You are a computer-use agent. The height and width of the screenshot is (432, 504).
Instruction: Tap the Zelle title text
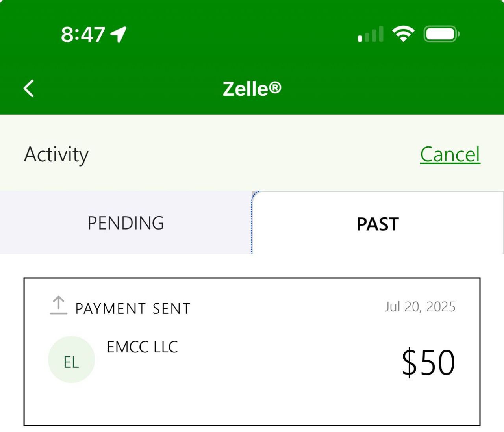pyautogui.click(x=246, y=89)
